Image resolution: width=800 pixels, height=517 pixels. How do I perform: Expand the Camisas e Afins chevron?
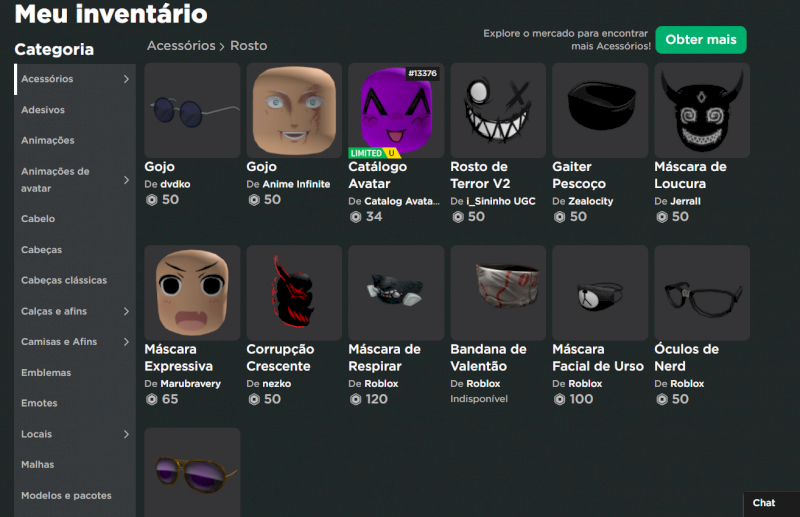[126, 341]
